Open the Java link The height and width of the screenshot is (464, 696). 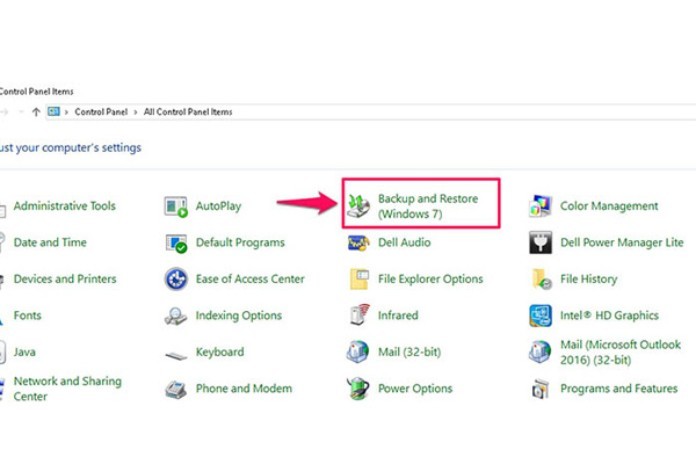click(x=24, y=352)
